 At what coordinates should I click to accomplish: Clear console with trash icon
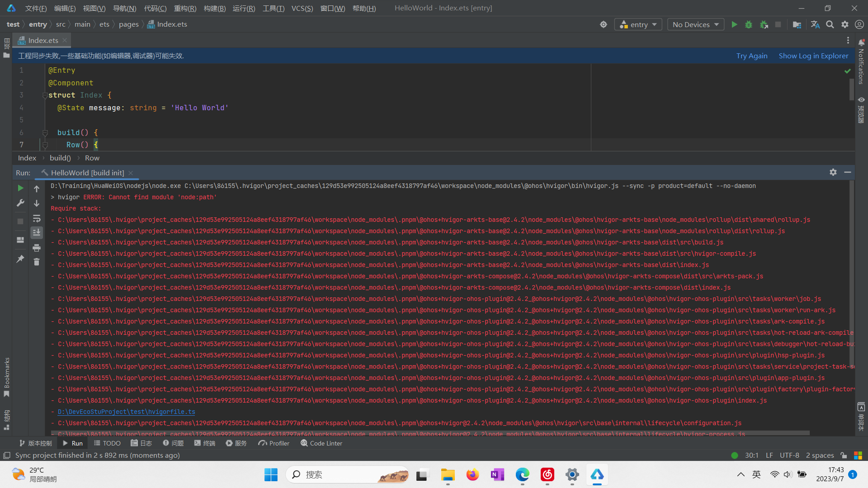click(37, 262)
